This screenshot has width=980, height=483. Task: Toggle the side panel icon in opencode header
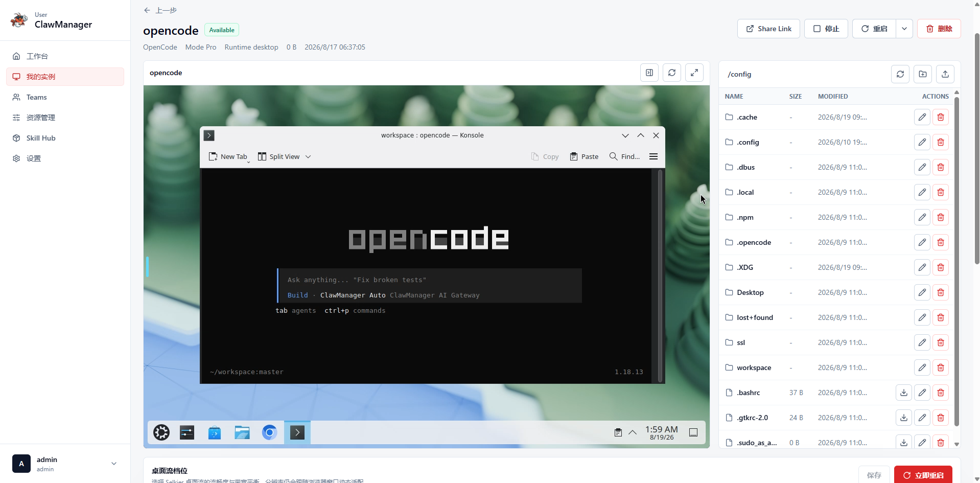pos(649,73)
